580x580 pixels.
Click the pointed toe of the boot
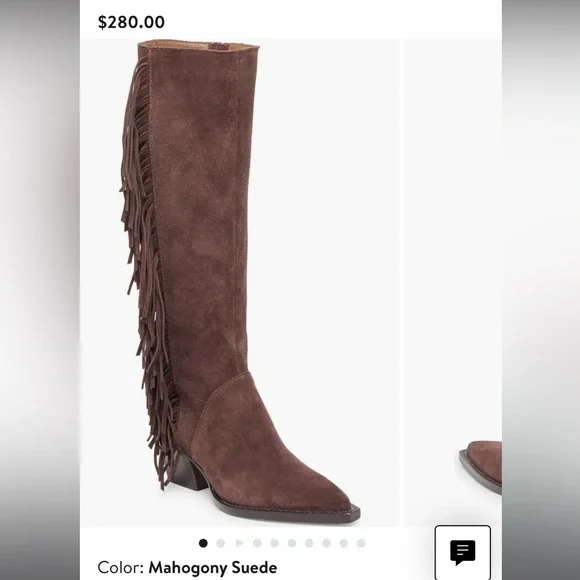point(333,503)
